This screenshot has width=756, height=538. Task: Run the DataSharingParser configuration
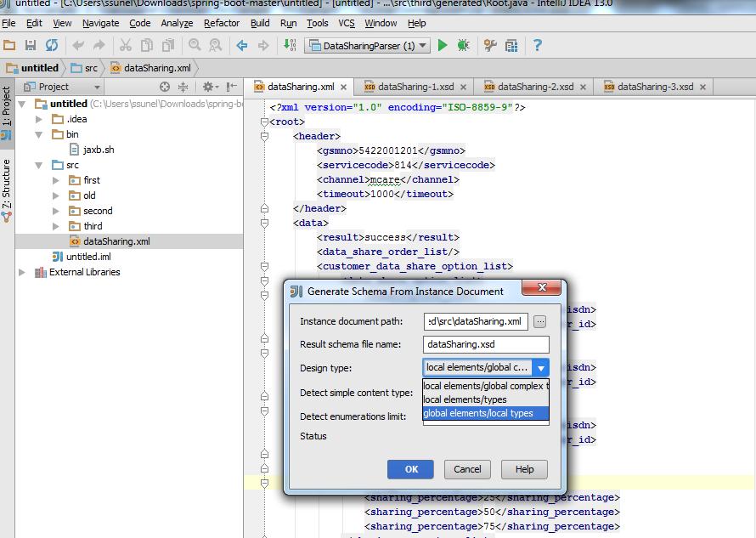point(442,47)
